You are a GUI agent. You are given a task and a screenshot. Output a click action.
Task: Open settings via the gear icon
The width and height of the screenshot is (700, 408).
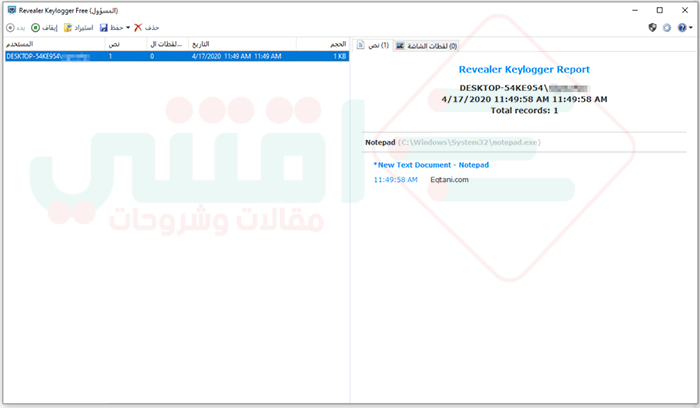(x=667, y=28)
